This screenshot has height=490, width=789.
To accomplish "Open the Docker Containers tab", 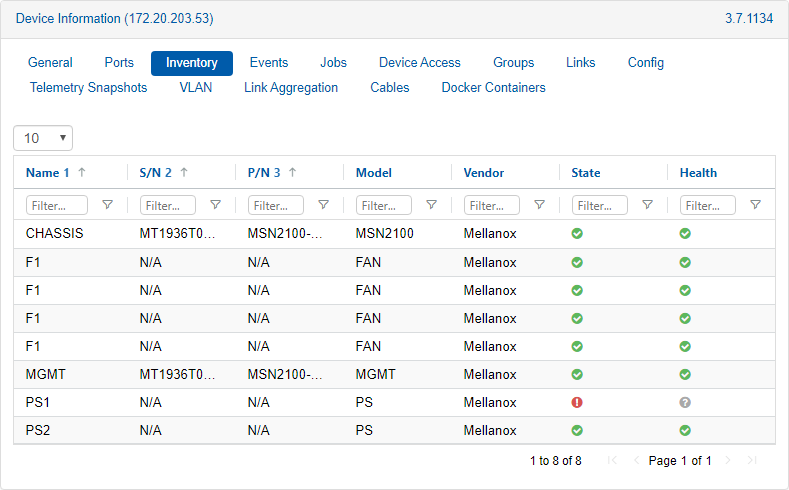I will point(493,88).
